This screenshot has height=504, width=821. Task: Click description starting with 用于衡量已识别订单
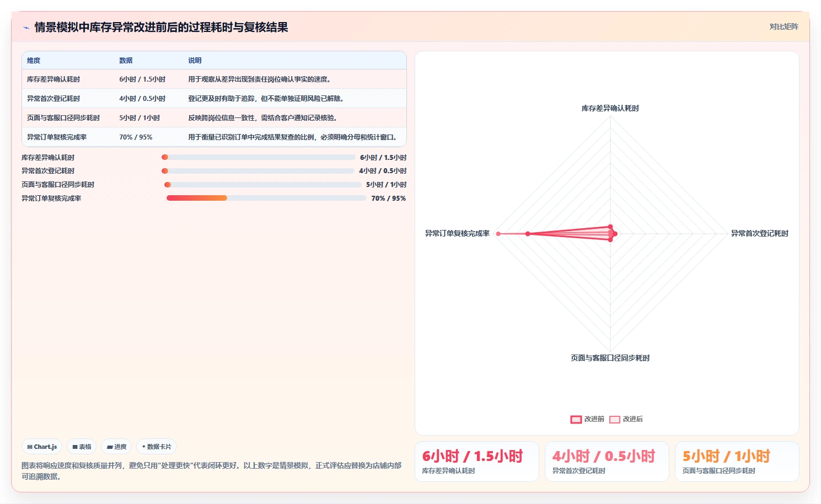pyautogui.click(x=292, y=137)
